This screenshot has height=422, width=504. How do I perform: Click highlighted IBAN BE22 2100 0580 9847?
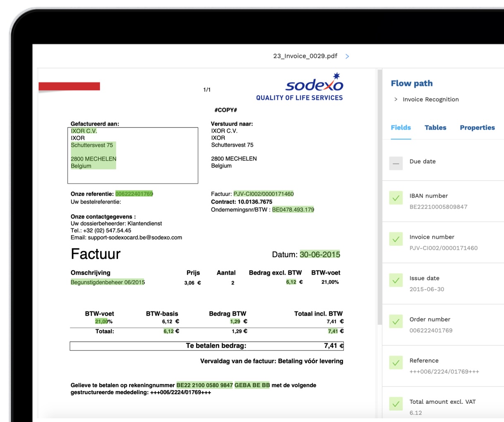point(204,385)
